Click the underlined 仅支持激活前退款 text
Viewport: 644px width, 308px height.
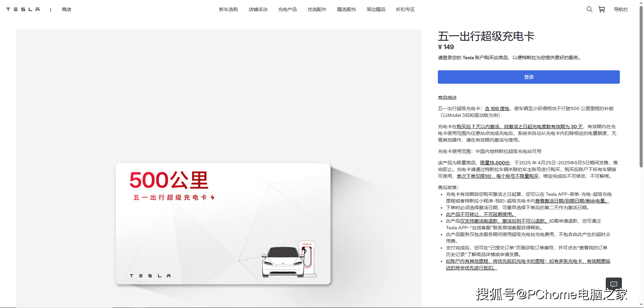pyautogui.click(x=479, y=221)
